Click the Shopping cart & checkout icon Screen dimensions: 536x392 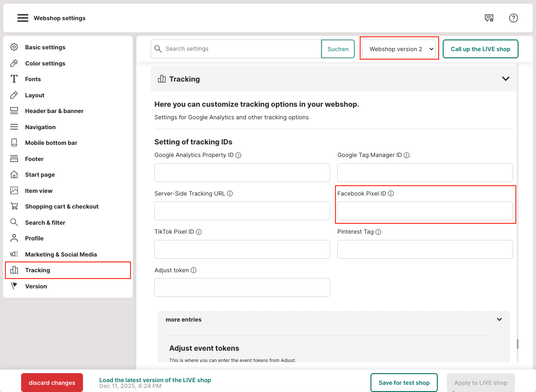tap(14, 206)
